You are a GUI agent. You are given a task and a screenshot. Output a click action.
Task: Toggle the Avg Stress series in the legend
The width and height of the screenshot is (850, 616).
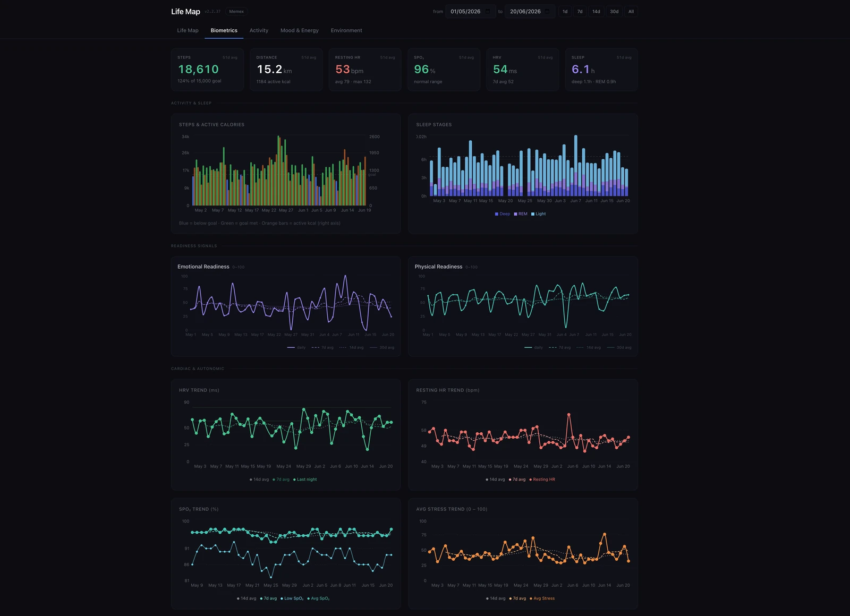tap(542, 598)
